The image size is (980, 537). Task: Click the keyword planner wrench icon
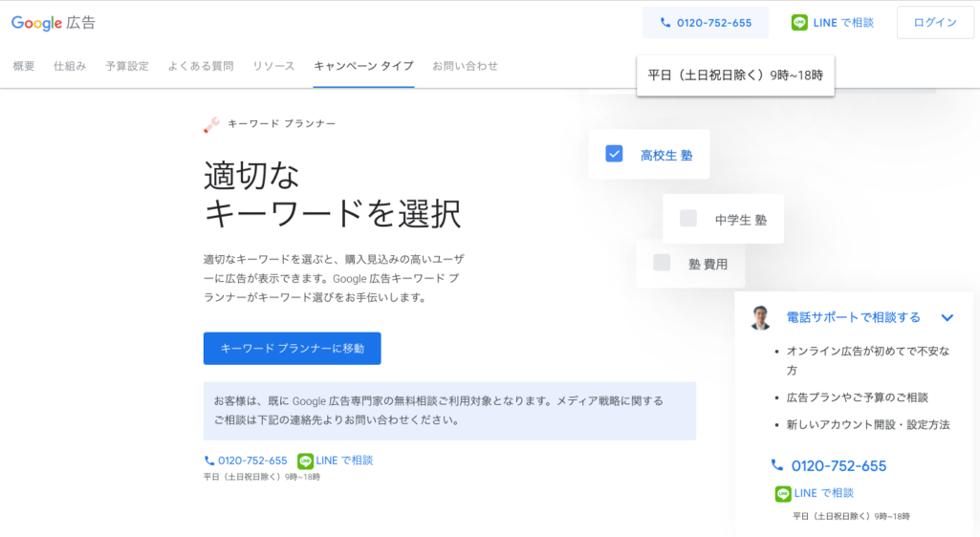tap(211, 124)
